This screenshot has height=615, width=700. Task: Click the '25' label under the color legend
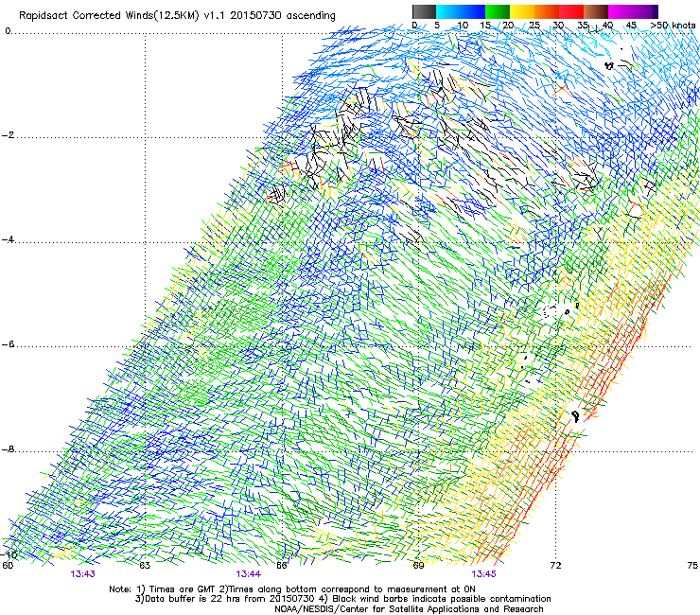(534, 26)
